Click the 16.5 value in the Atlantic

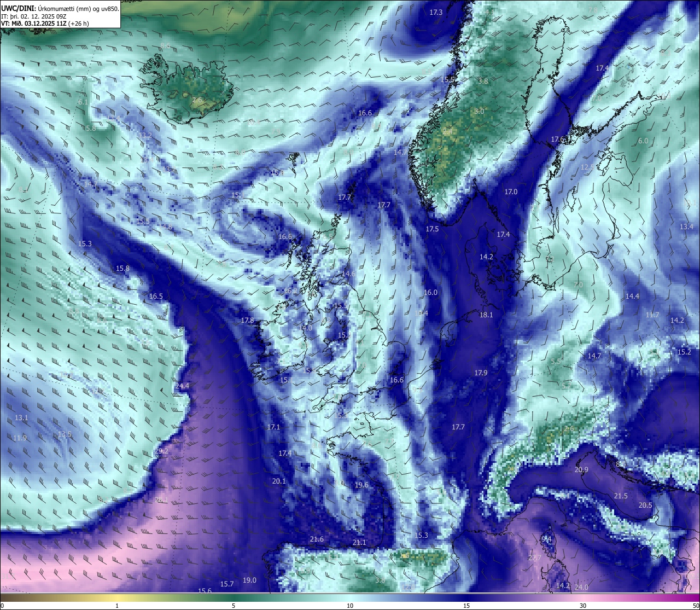[156, 296]
